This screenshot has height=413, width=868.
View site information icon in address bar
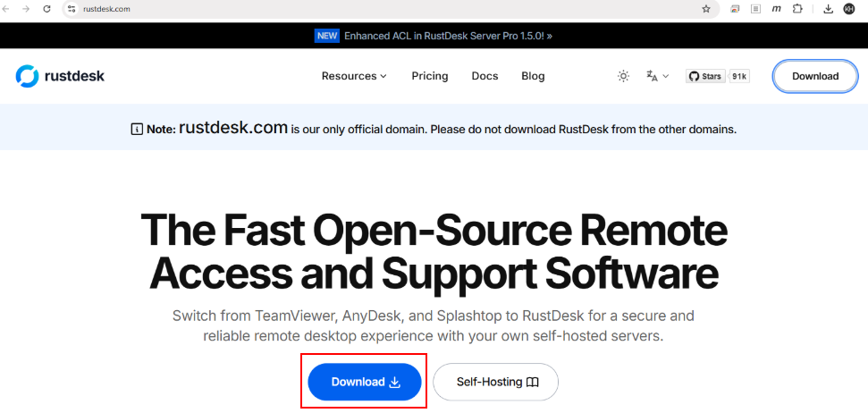coord(71,9)
